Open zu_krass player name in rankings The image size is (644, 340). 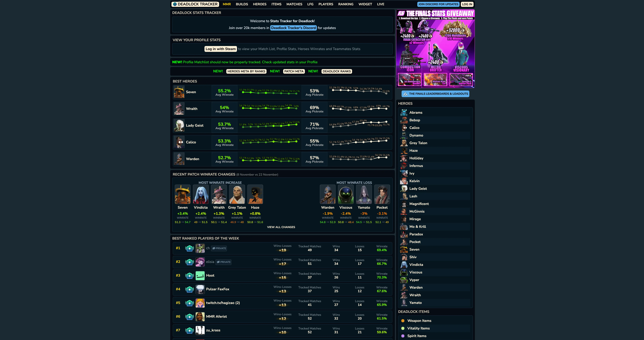coord(213,330)
